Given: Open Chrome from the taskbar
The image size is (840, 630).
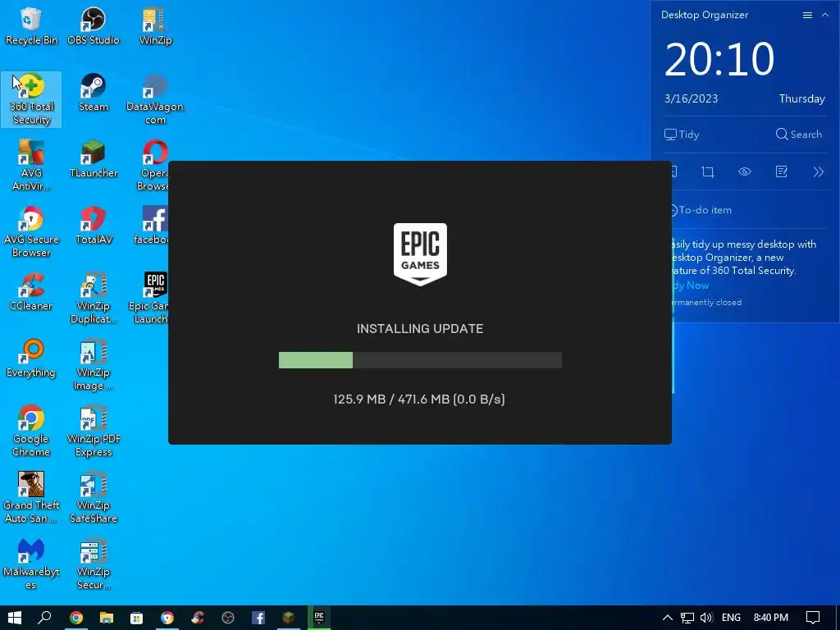Looking at the screenshot, I should coord(76,618).
